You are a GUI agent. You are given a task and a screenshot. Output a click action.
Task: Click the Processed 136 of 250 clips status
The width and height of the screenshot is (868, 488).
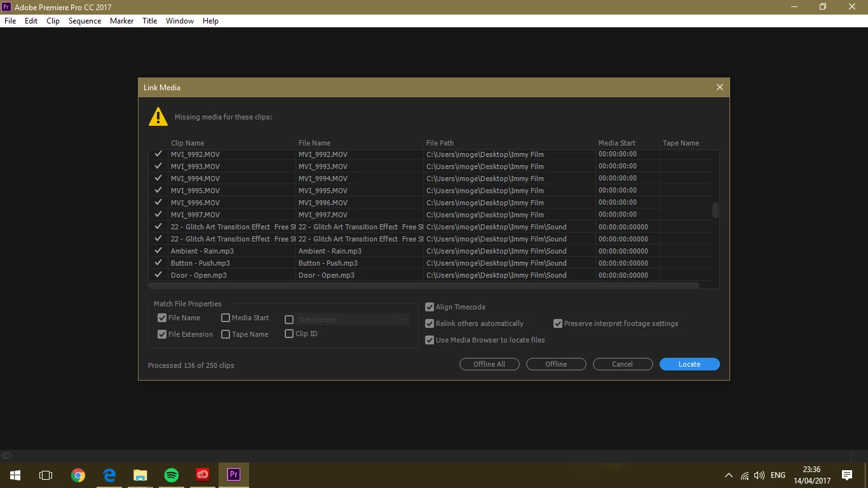click(x=191, y=365)
